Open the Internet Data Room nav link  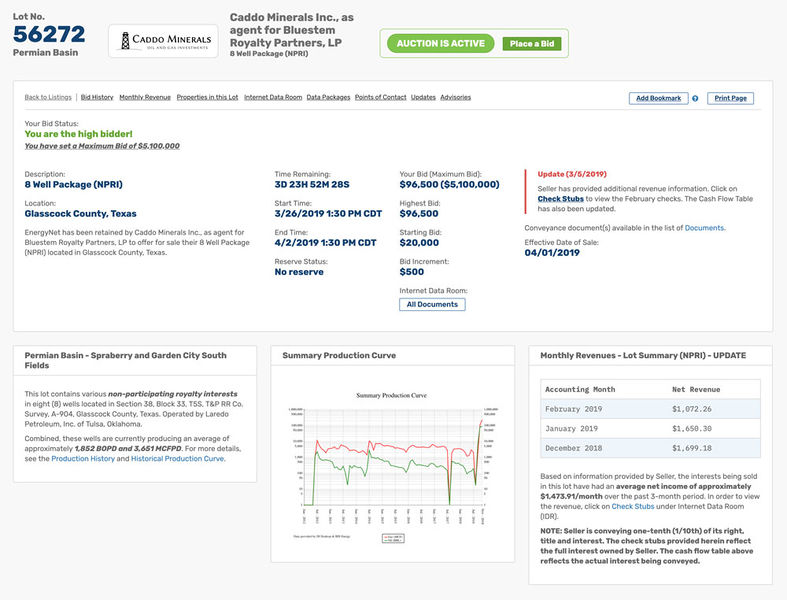pos(273,97)
